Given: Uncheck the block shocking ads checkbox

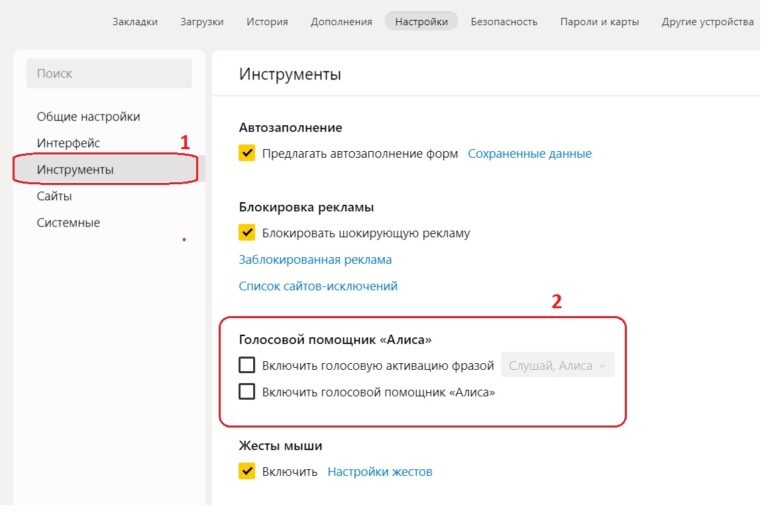Looking at the screenshot, I should (247, 233).
